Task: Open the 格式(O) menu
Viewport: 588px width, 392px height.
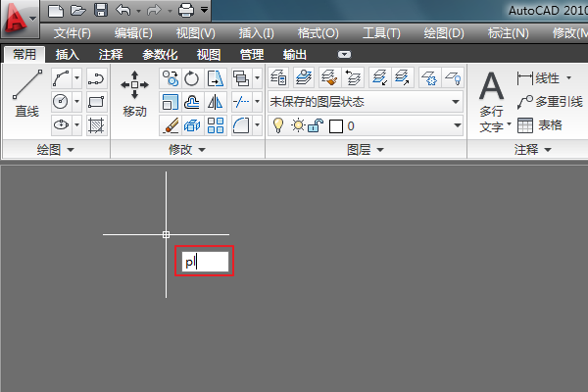Action: tap(318, 33)
